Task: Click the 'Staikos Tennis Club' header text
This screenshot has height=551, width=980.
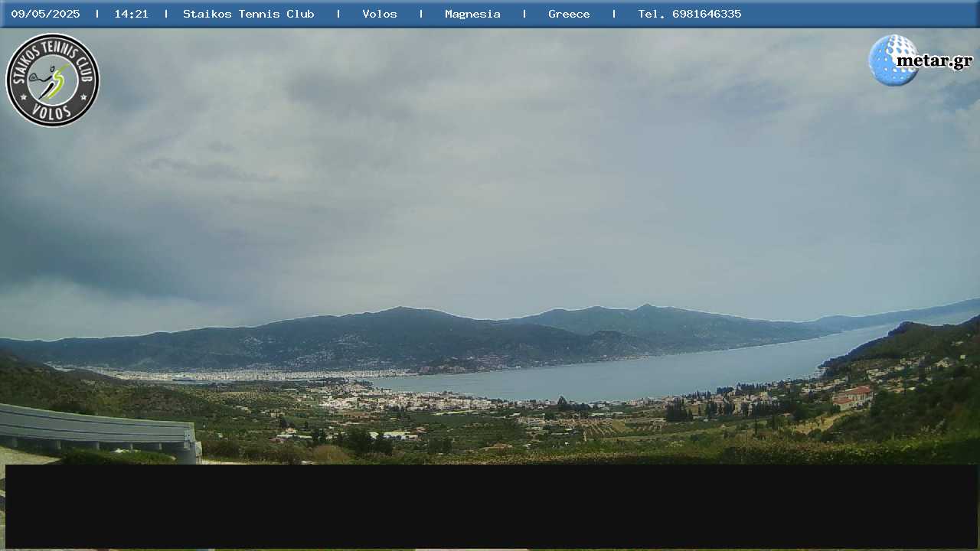Action: 249,14
